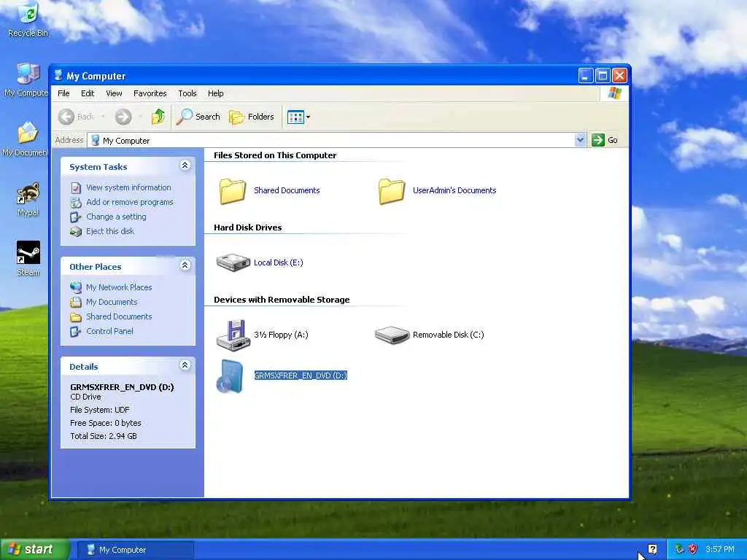Click the 3:57 PM taskbar clock
The width and height of the screenshot is (747, 560).
pyautogui.click(x=720, y=550)
